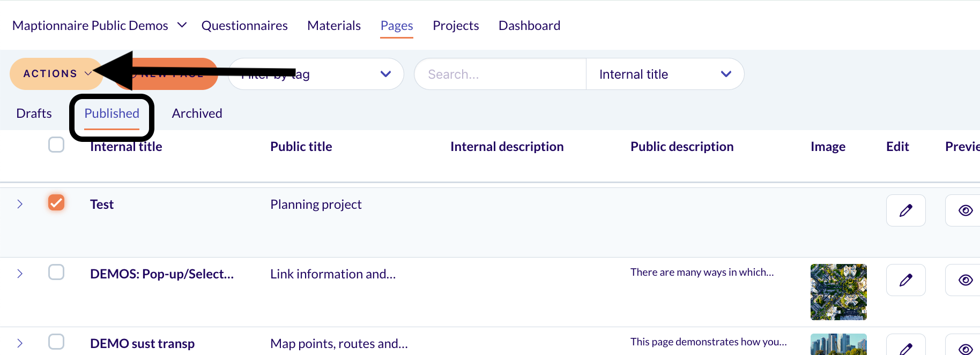Switch to the Published tab
Image resolution: width=980 pixels, height=355 pixels.
(112, 113)
